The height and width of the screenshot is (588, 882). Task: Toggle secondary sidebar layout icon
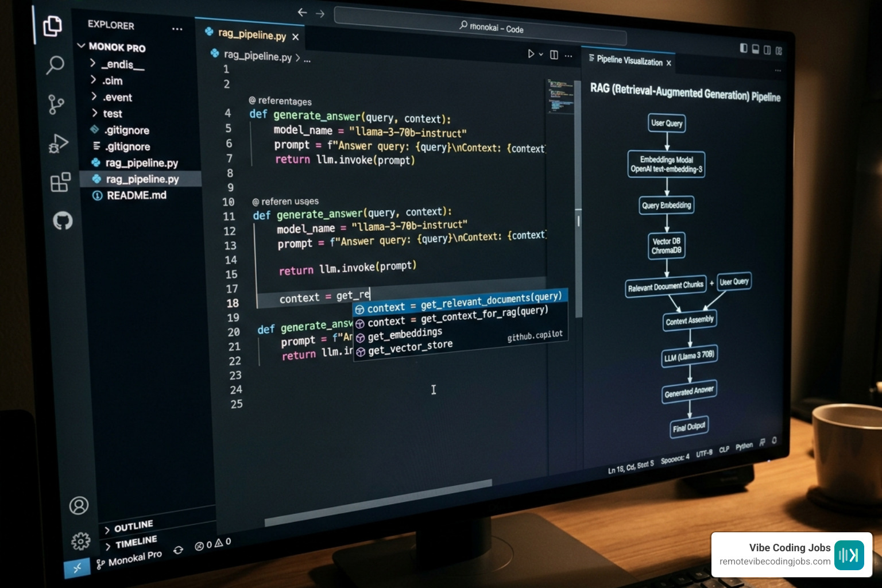click(x=767, y=50)
